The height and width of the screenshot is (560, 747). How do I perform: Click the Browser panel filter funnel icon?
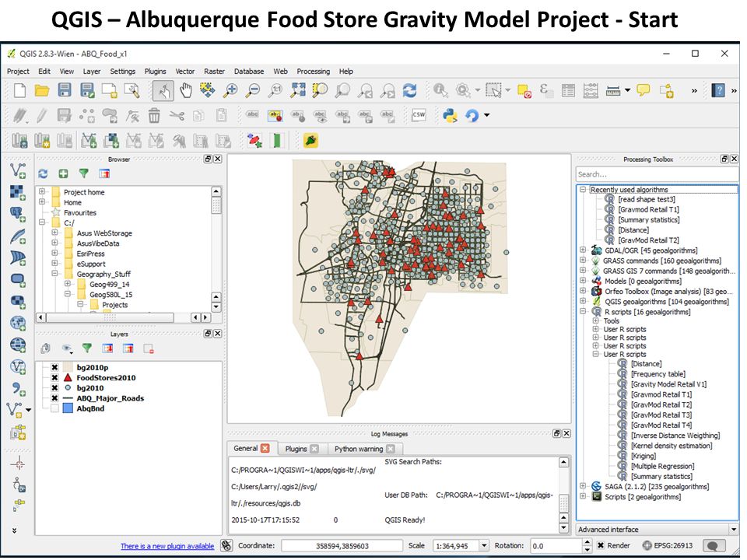pos(84,173)
